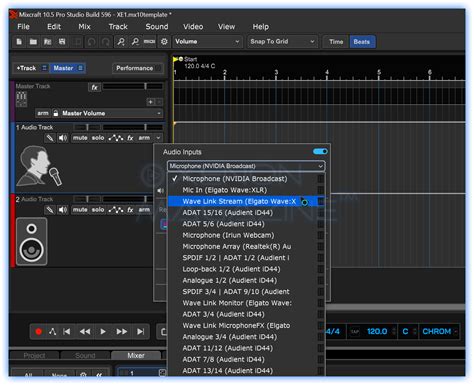
Task: Click the automation icon on 2 Audio Track
Action: click(116, 210)
